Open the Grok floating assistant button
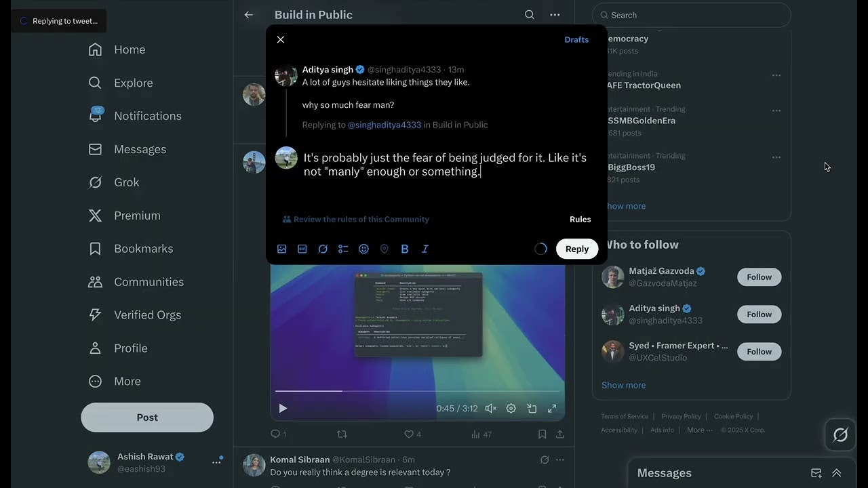The width and height of the screenshot is (868, 488). 840,434
